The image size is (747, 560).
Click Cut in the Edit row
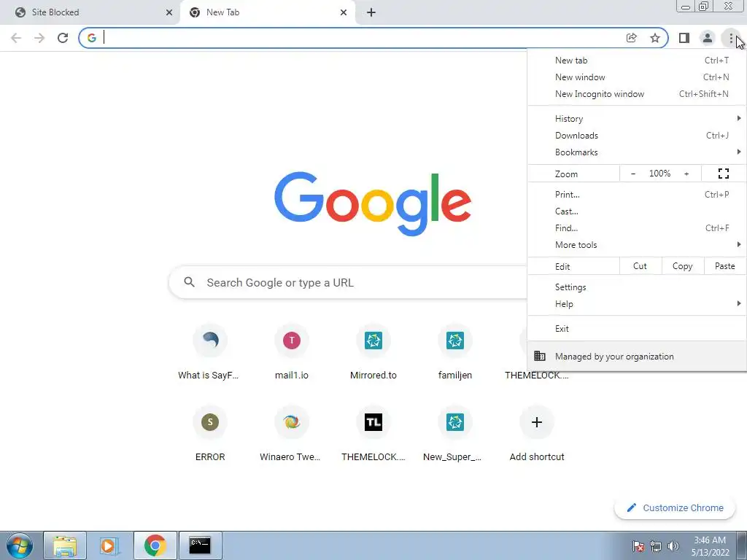point(640,266)
